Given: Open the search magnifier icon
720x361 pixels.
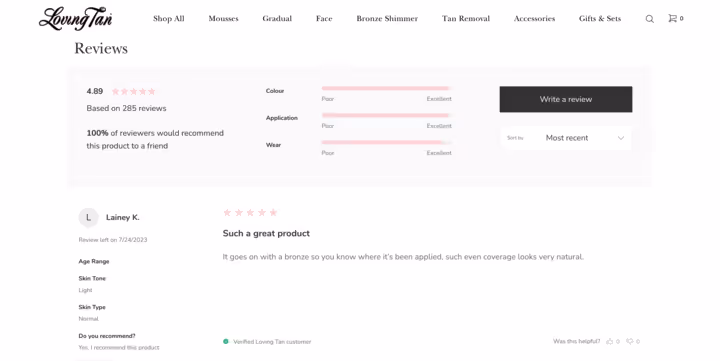Looking at the screenshot, I should point(649,19).
